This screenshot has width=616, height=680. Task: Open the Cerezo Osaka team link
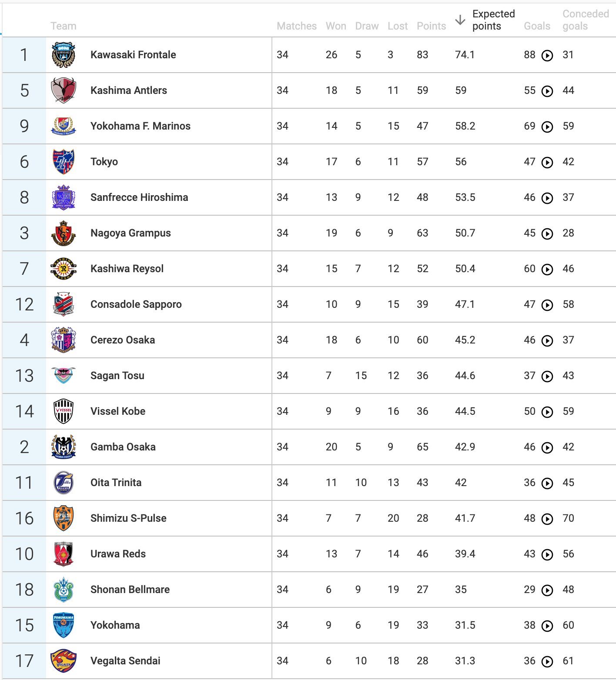tap(123, 340)
